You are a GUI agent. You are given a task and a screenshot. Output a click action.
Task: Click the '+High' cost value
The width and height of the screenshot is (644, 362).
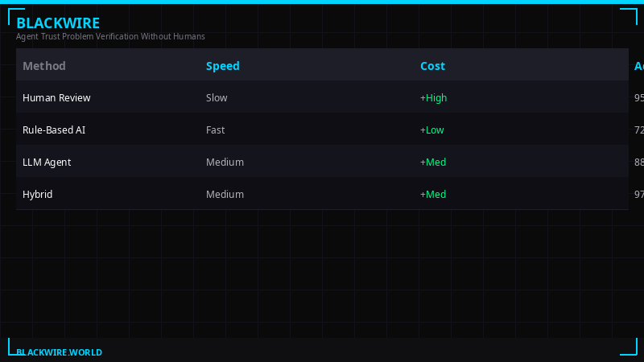coord(433,97)
